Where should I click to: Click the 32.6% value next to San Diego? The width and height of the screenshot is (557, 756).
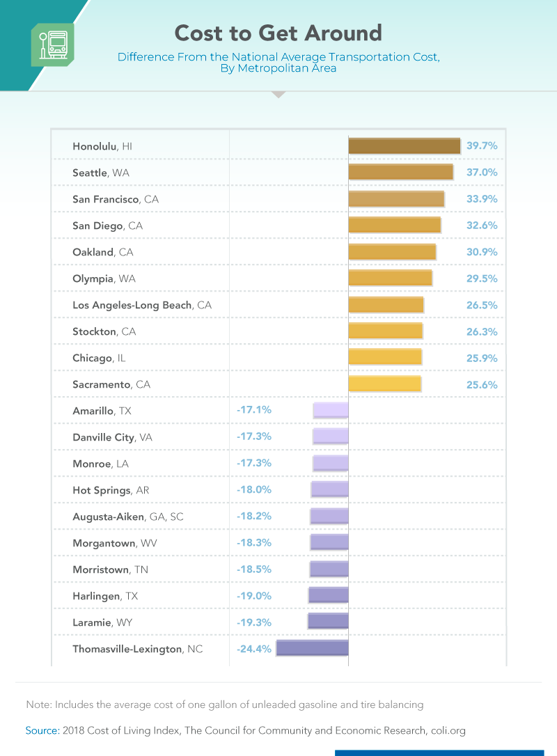tap(482, 225)
